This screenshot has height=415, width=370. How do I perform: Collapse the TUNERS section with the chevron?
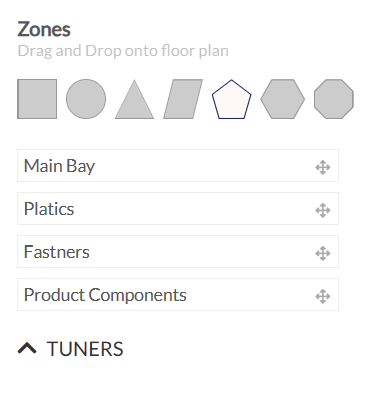click(27, 348)
